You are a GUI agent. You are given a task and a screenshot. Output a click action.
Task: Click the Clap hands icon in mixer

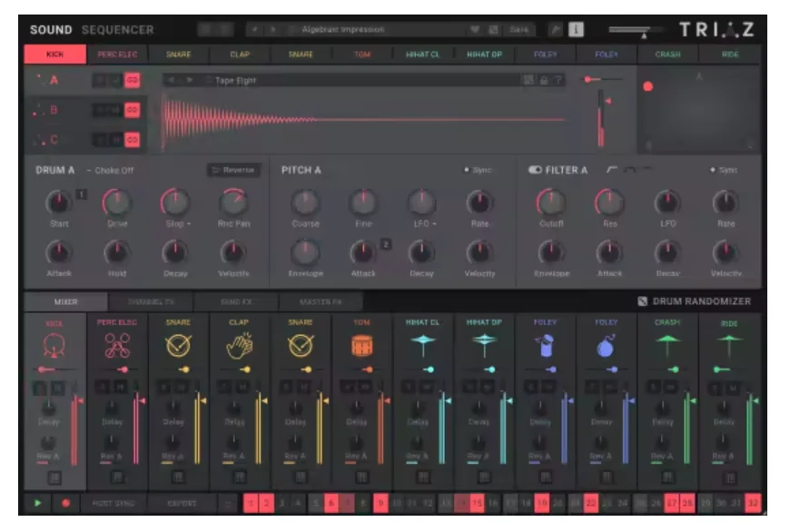coord(240,346)
